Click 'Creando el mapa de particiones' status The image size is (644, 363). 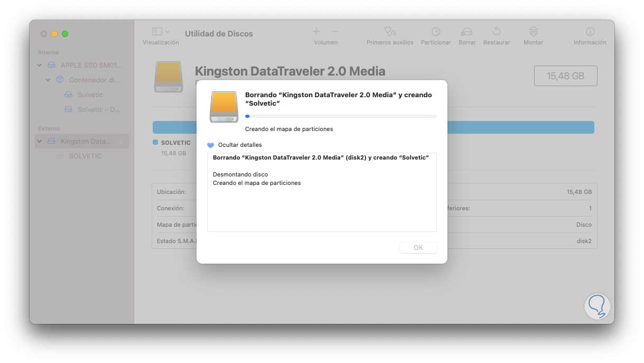pos(289,129)
